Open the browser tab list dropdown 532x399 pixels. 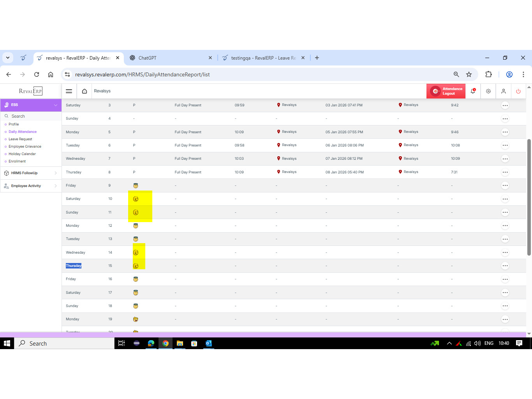click(8, 58)
